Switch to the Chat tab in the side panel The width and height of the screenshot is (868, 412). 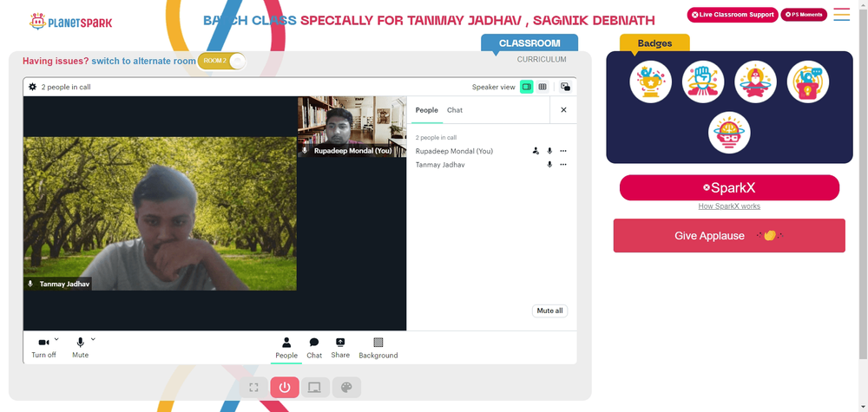pyautogui.click(x=455, y=110)
